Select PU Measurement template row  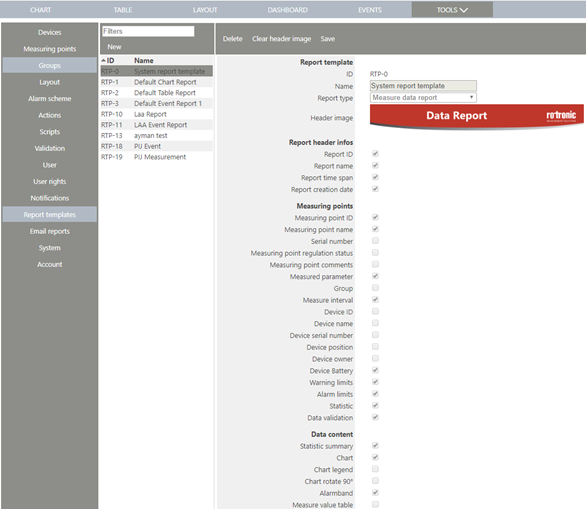tap(157, 157)
